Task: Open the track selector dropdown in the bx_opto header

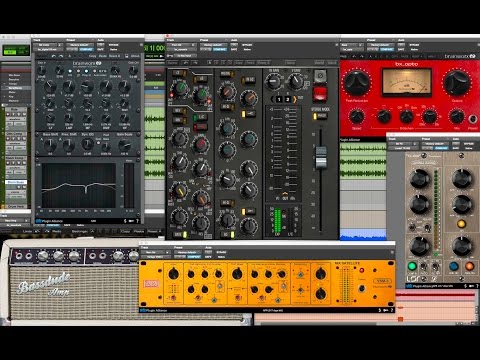Action: [x=352, y=45]
